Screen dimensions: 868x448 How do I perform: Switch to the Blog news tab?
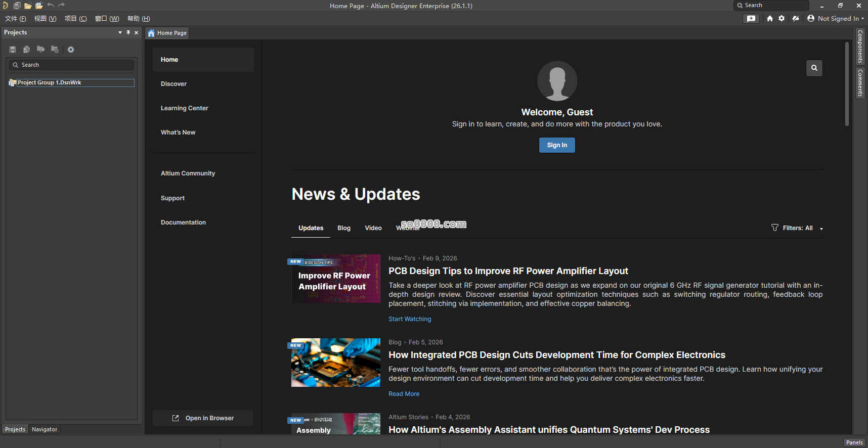coord(343,228)
